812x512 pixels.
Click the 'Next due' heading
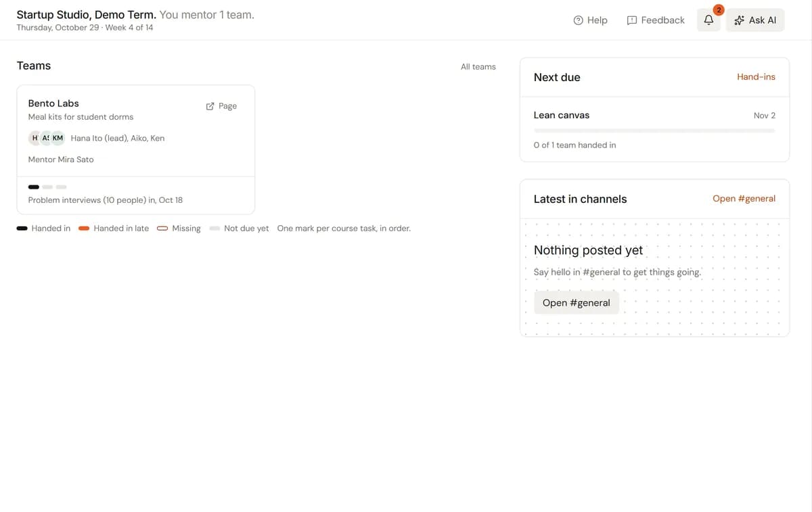coord(557,77)
